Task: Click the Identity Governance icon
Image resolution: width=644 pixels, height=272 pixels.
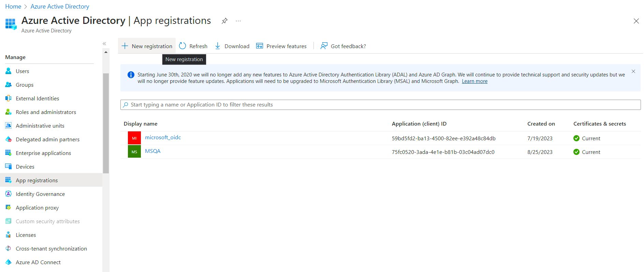Action: click(x=9, y=194)
